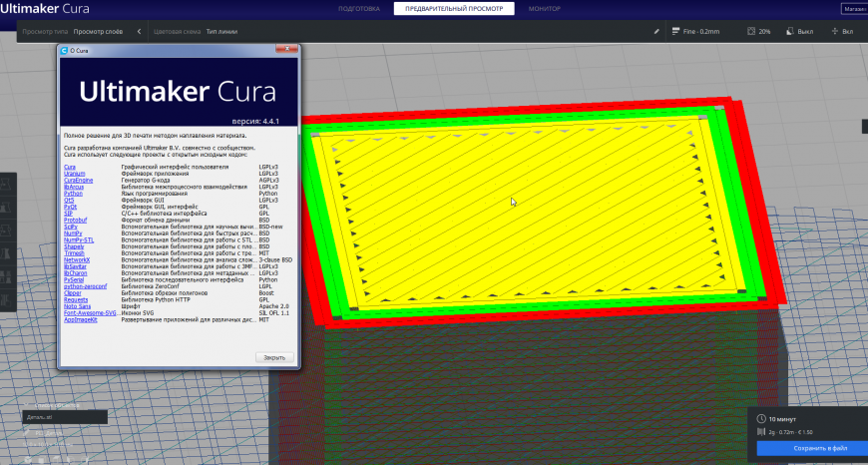This screenshot has height=465, width=868.
Task: Click the 20% infill value
Action: tap(764, 32)
